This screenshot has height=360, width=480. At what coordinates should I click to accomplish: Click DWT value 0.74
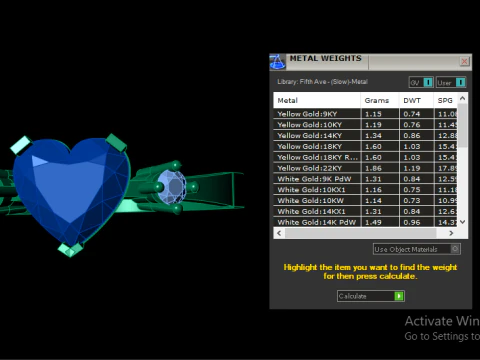pos(412,114)
